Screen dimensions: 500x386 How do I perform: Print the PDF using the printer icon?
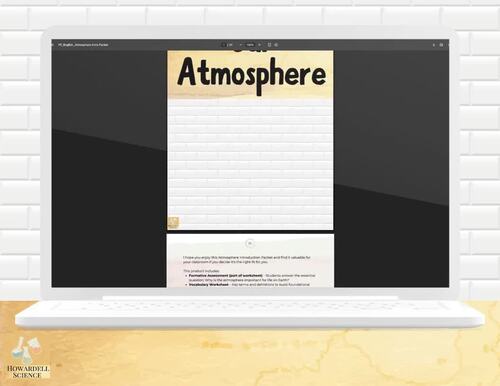[441, 45]
